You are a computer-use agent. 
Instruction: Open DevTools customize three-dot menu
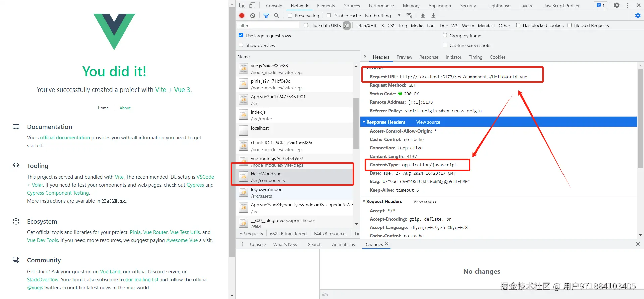628,5
